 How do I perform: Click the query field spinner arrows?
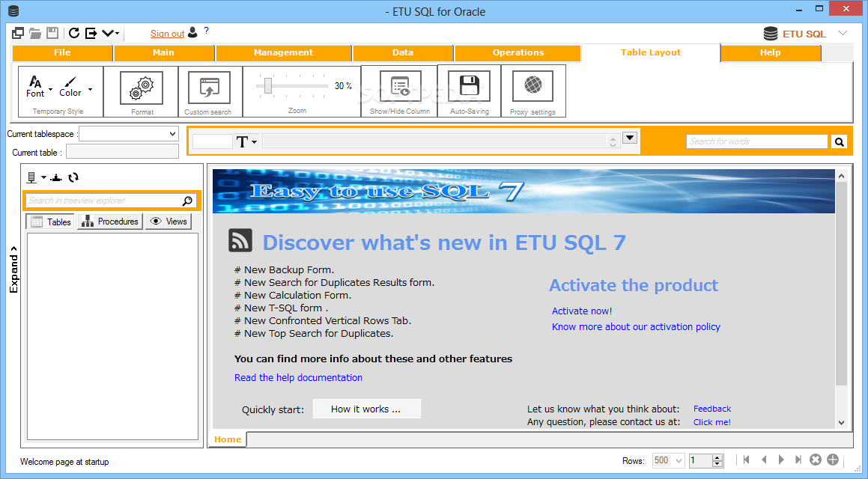(613, 141)
